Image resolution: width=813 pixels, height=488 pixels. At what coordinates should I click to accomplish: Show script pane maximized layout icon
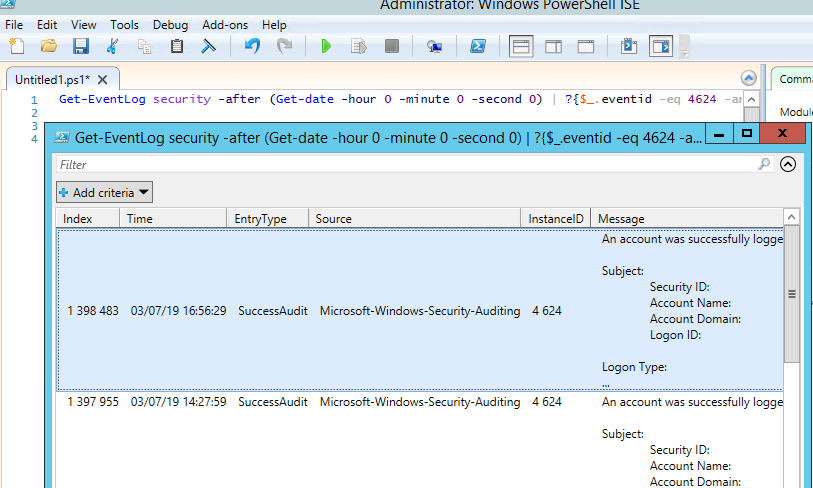pos(586,47)
